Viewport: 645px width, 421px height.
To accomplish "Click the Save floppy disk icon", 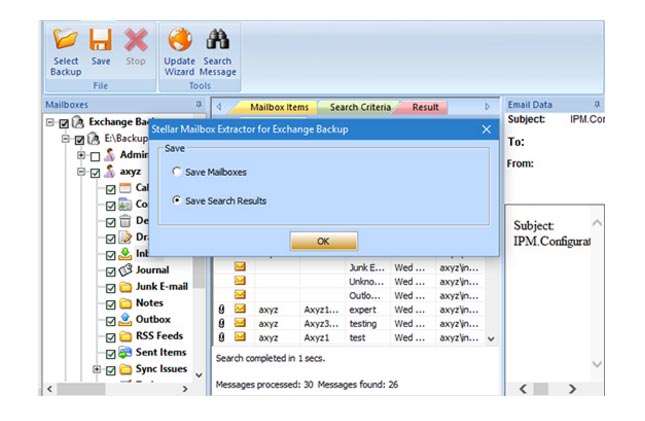I will point(101,40).
